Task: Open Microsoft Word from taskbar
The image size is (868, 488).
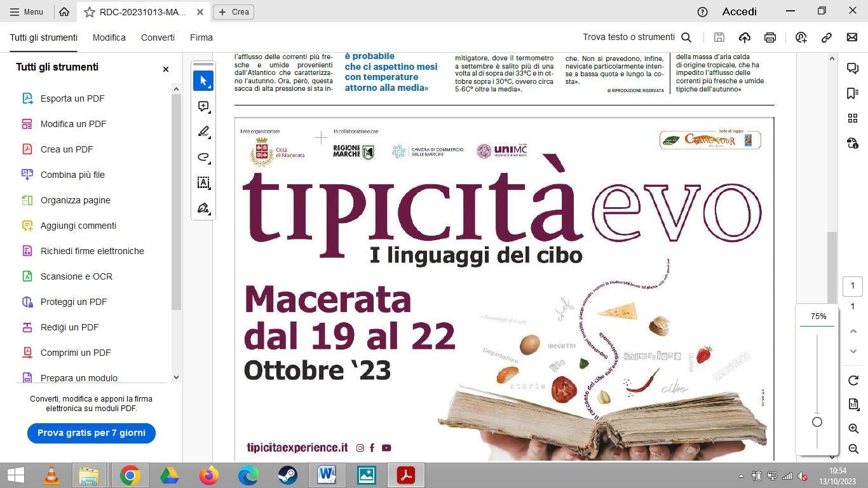Action: (327, 475)
